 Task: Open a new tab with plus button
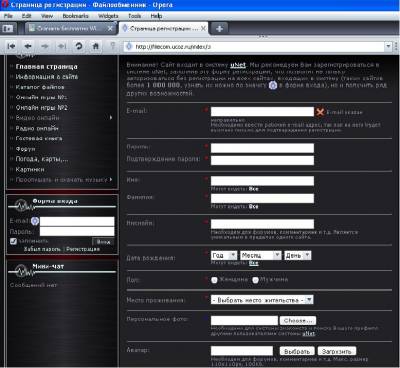(219, 29)
